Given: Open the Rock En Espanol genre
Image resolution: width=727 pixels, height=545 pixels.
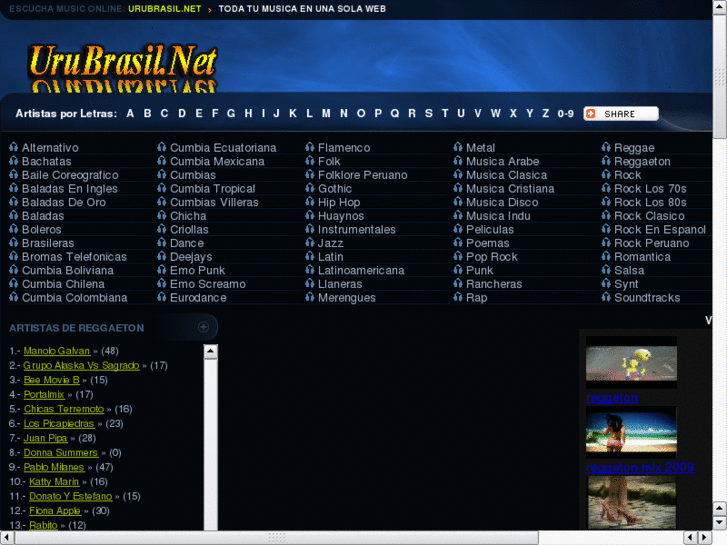Looking at the screenshot, I should click(x=660, y=229).
